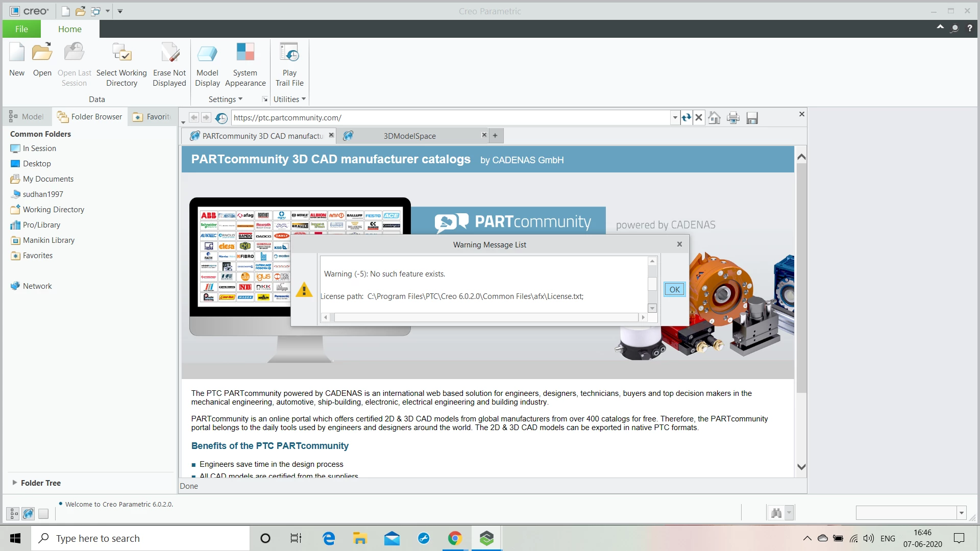Select Working Directory in Common Folders

click(53, 210)
